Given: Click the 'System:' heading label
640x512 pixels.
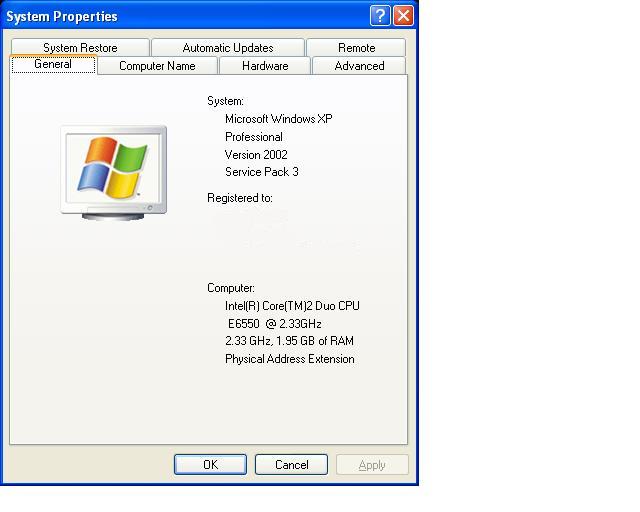Looking at the screenshot, I should (x=225, y=101).
